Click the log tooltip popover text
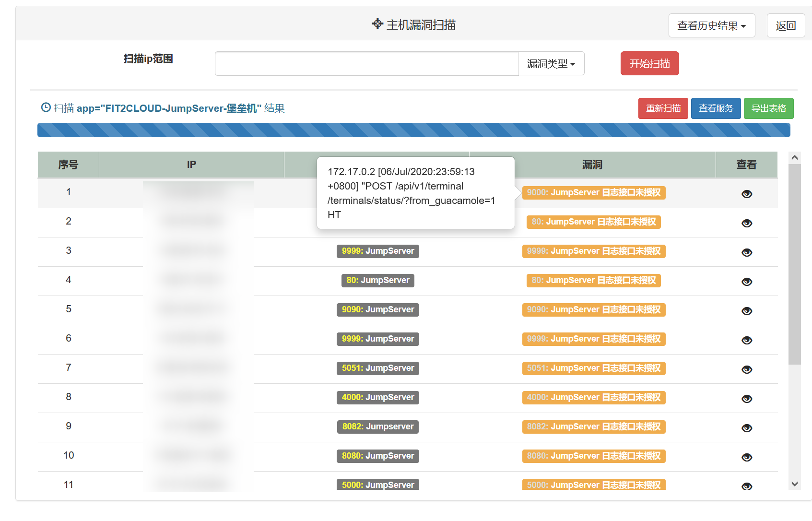The height and width of the screenshot is (521, 812). pyautogui.click(x=411, y=193)
